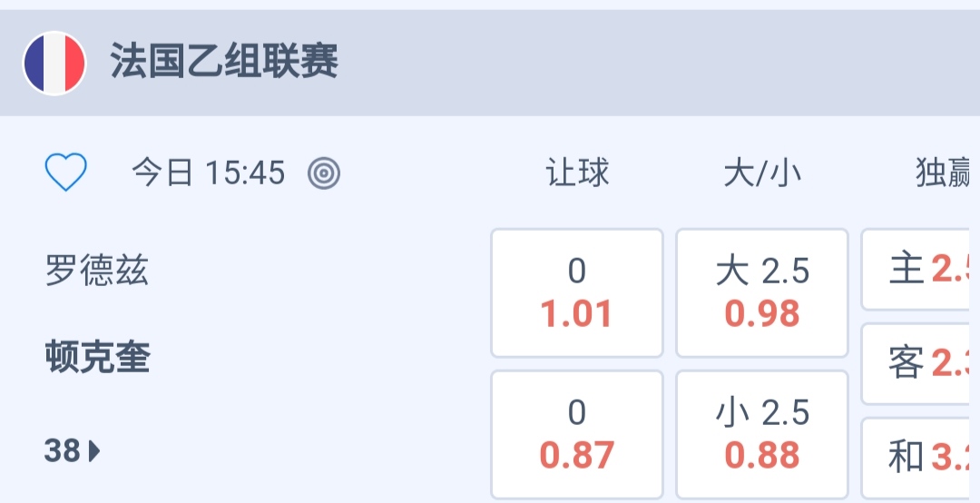Pick handicap 0 at odds 1.01
The image size is (980, 503).
pos(577,292)
